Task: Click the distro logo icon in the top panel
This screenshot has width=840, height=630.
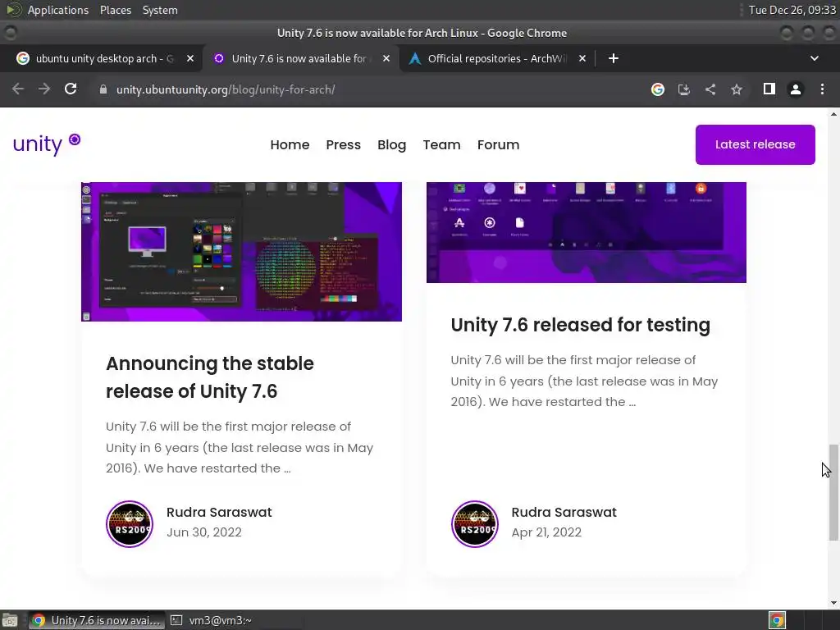Action: coord(13,10)
